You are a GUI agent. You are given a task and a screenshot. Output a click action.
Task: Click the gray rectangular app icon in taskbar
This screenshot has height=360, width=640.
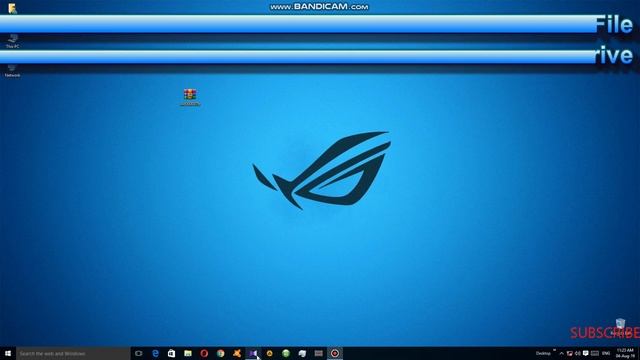(318, 353)
